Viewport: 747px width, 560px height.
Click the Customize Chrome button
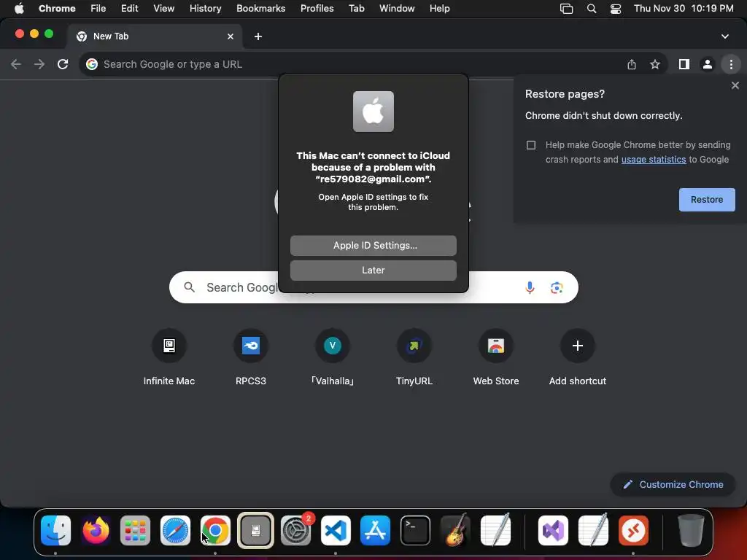pos(673,484)
